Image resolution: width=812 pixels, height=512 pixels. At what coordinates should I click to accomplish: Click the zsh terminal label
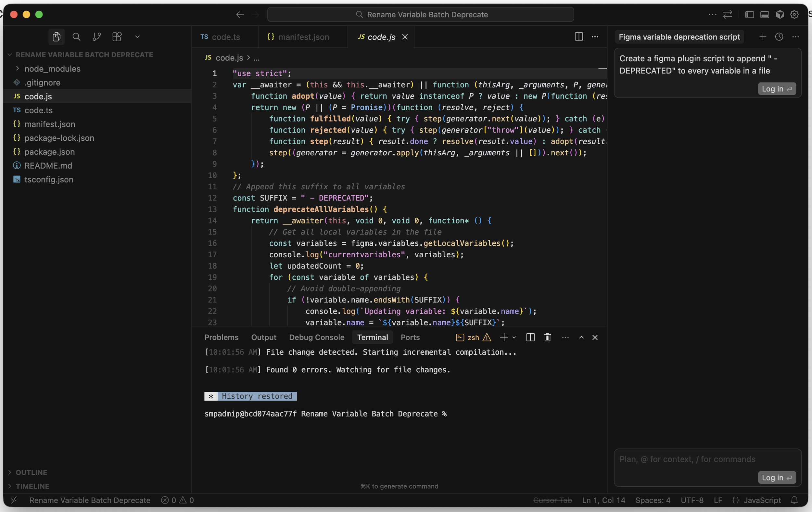click(473, 337)
